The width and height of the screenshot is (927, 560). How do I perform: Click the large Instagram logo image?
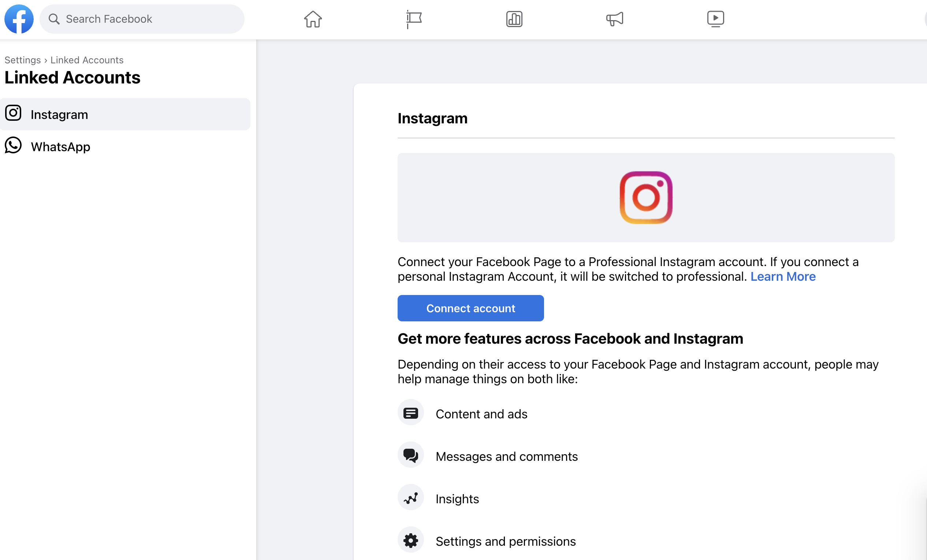point(645,197)
